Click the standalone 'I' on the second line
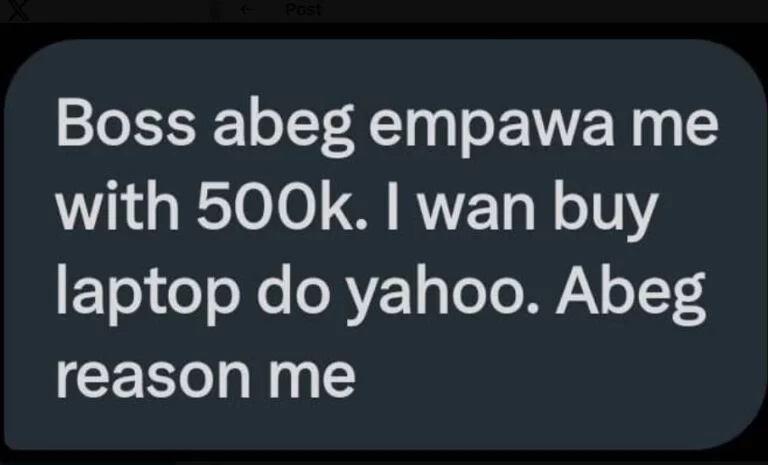 point(392,208)
